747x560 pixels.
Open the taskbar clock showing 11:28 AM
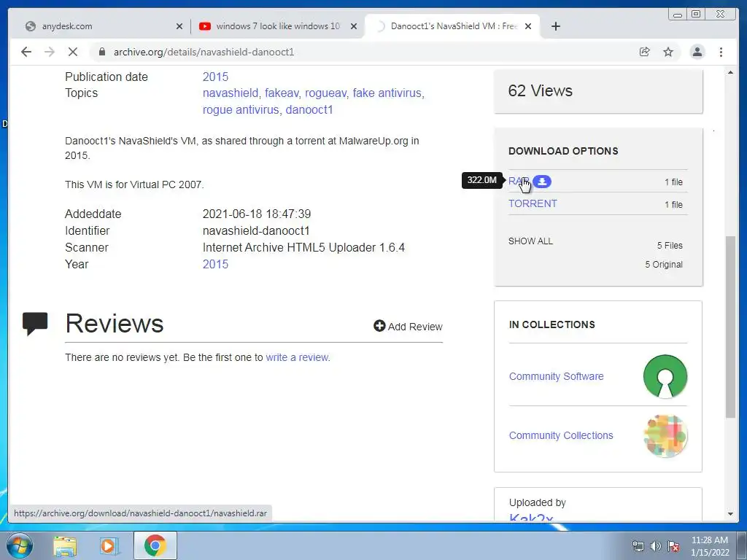coord(710,546)
